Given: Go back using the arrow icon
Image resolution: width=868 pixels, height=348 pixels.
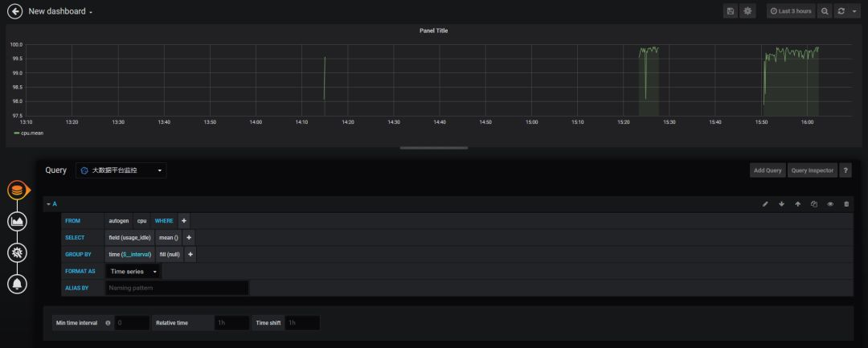Looking at the screenshot, I should (15, 11).
